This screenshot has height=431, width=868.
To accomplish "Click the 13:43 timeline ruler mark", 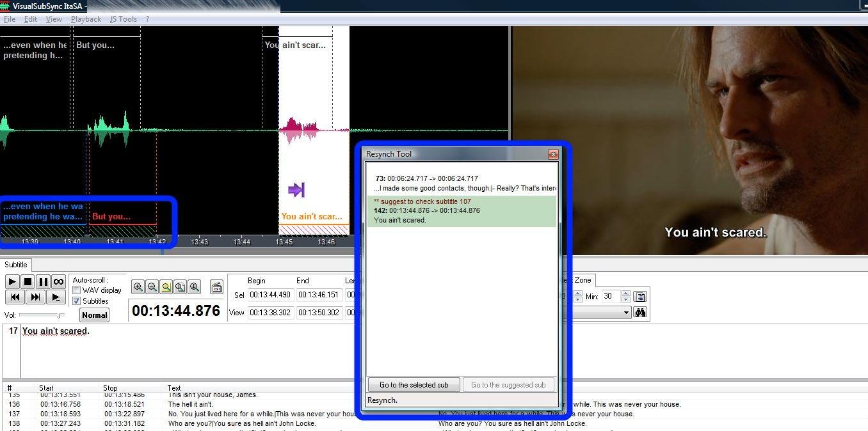I will [x=200, y=242].
